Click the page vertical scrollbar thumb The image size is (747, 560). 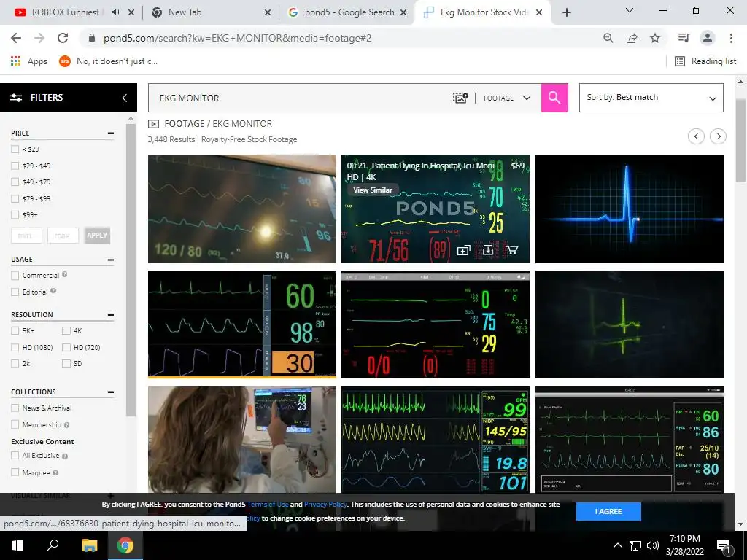pyautogui.click(x=740, y=141)
